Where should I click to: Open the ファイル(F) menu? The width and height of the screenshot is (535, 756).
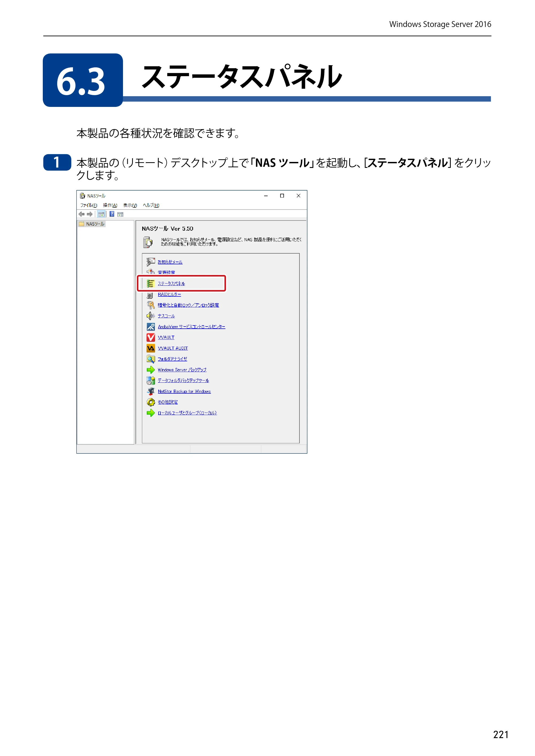point(88,205)
